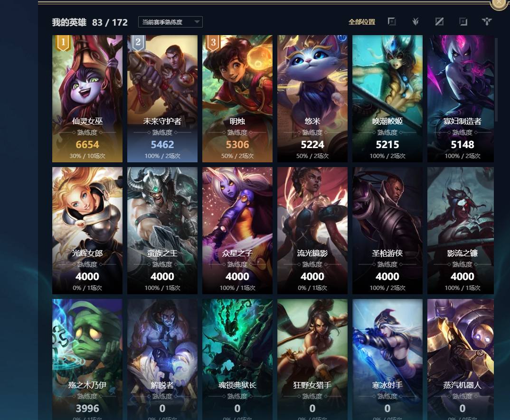Click the champion list vertical scrollbar
This screenshot has width=510, height=420.
coord(496,80)
